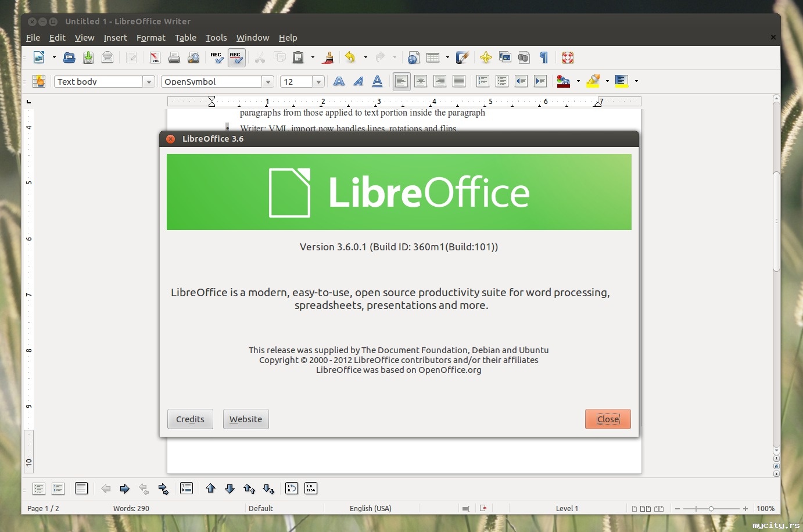Screen dimensions: 803x532
Task: Insert a hyperlink via globe icon
Action: click(413, 57)
